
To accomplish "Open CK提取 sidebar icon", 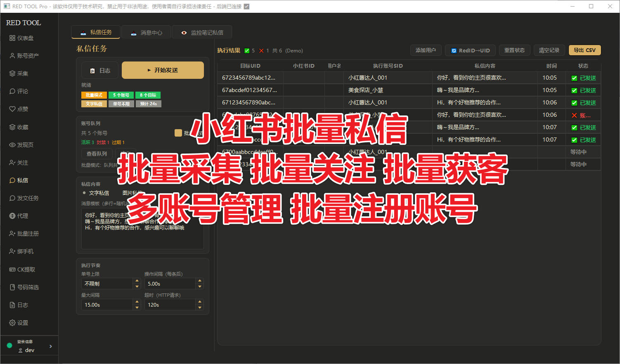I will (x=12, y=269).
